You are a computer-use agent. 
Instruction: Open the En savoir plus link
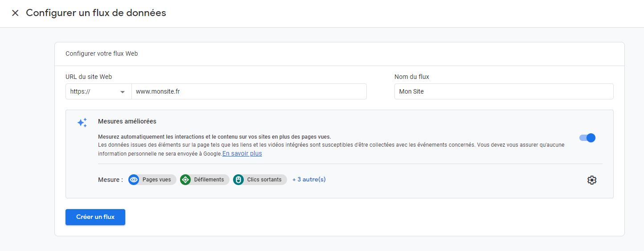coord(242,153)
